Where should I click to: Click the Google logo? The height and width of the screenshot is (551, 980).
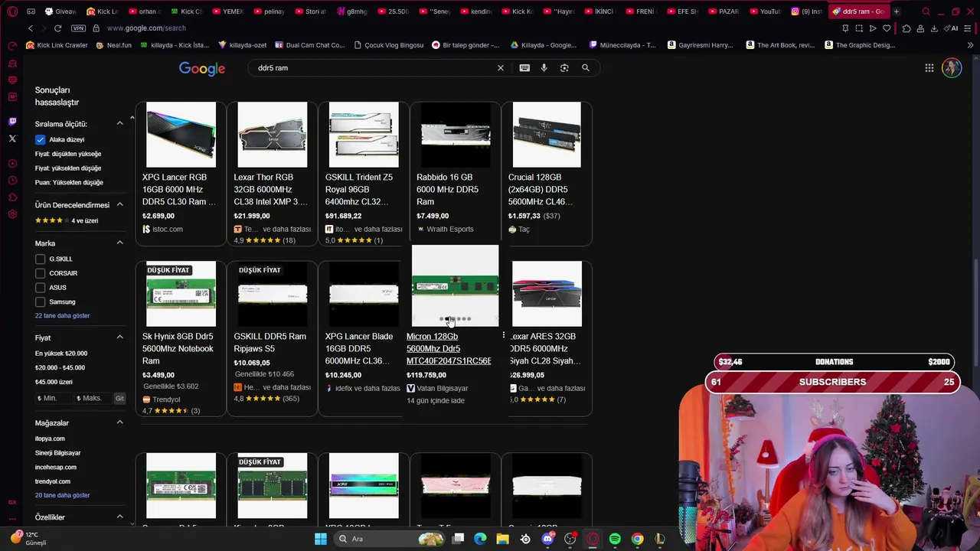(202, 69)
